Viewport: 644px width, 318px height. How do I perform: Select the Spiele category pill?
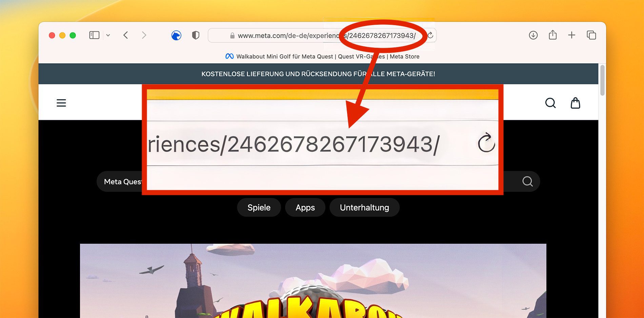[259, 207]
